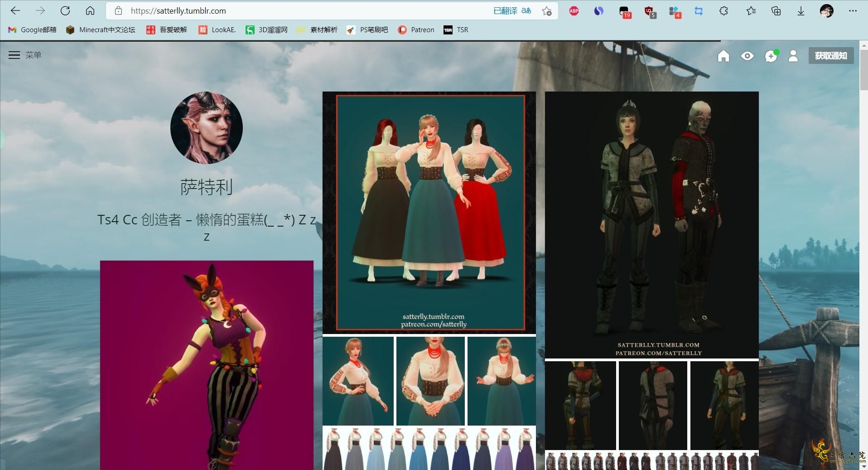Click the chat bubble plus icon
This screenshot has height=470, width=868.
coord(771,56)
